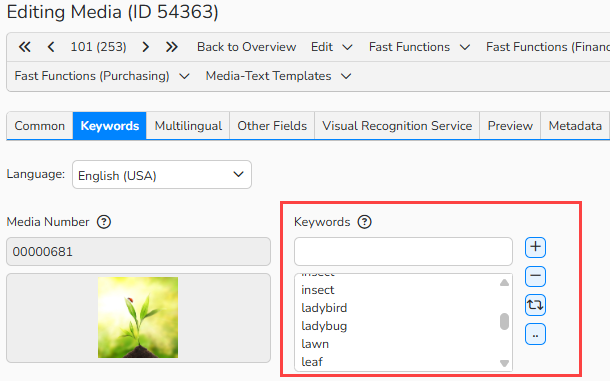The height and width of the screenshot is (381, 610).
Task: Switch to the Preview tab
Action: point(510,126)
